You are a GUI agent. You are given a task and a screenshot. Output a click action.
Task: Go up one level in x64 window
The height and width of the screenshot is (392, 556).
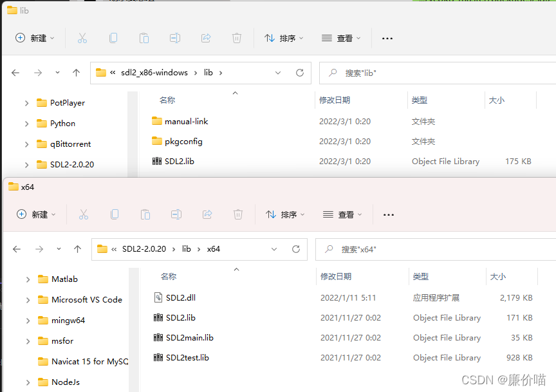(x=78, y=249)
